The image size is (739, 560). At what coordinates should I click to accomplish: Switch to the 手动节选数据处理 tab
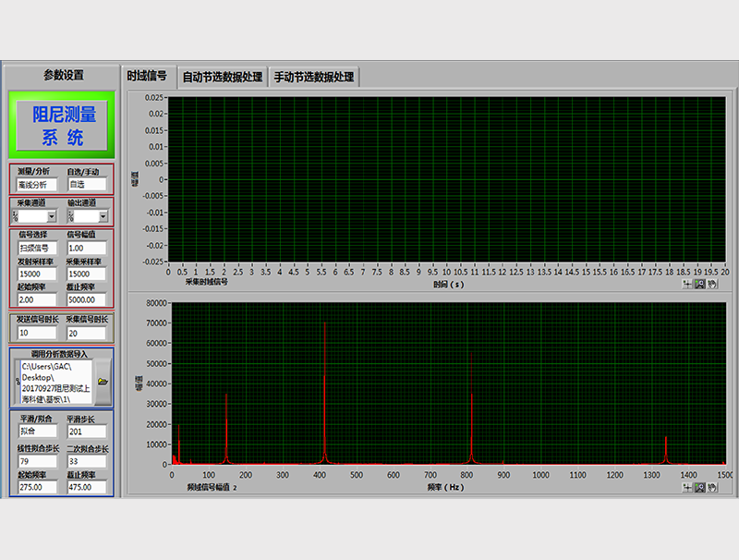[x=314, y=77]
